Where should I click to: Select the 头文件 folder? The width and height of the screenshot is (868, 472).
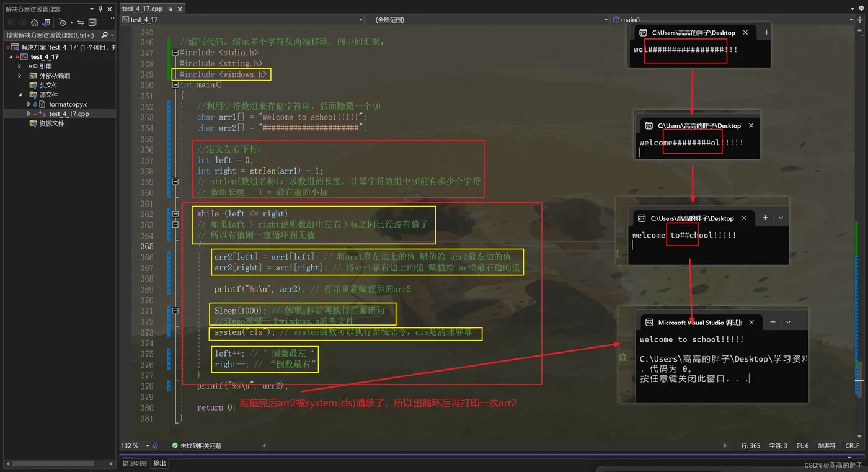[48, 85]
